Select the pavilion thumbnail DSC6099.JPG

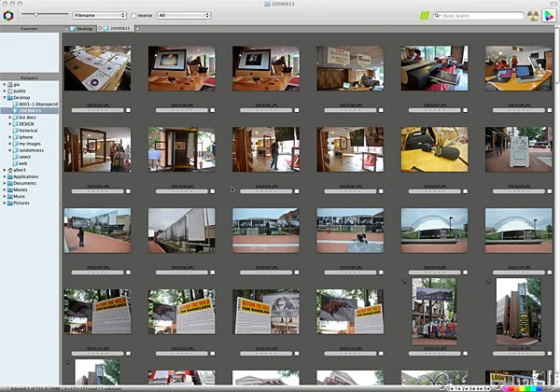pos(434,231)
